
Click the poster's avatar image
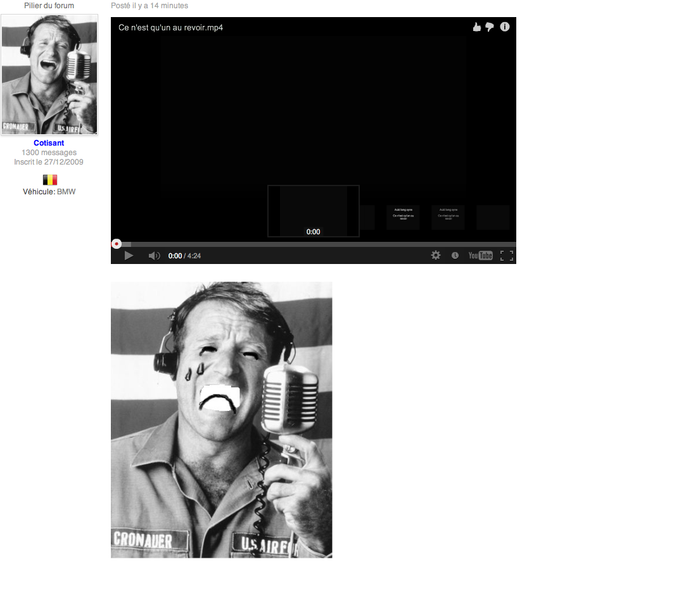[x=49, y=75]
